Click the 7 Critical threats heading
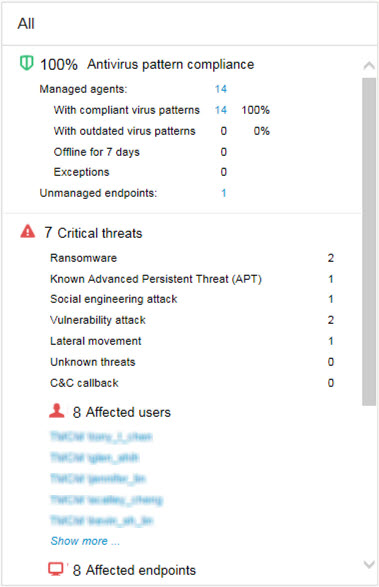 93,233
